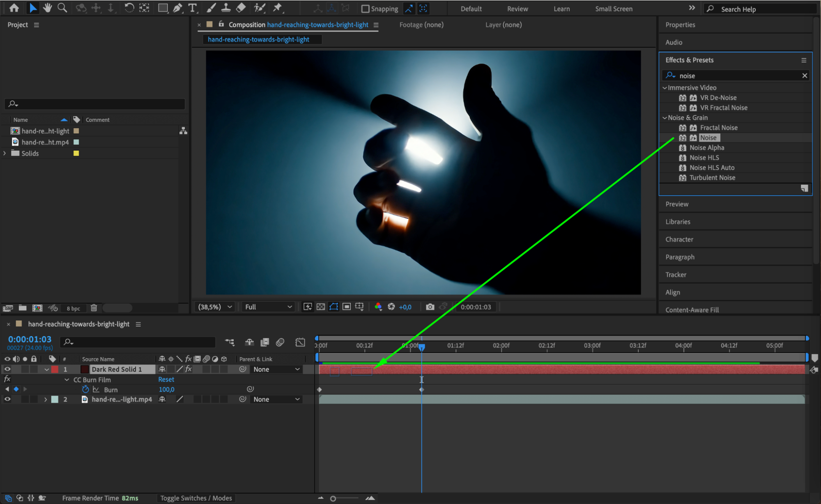The image size is (821, 504).
Task: Click Region of Interest icon
Action: pos(347,307)
